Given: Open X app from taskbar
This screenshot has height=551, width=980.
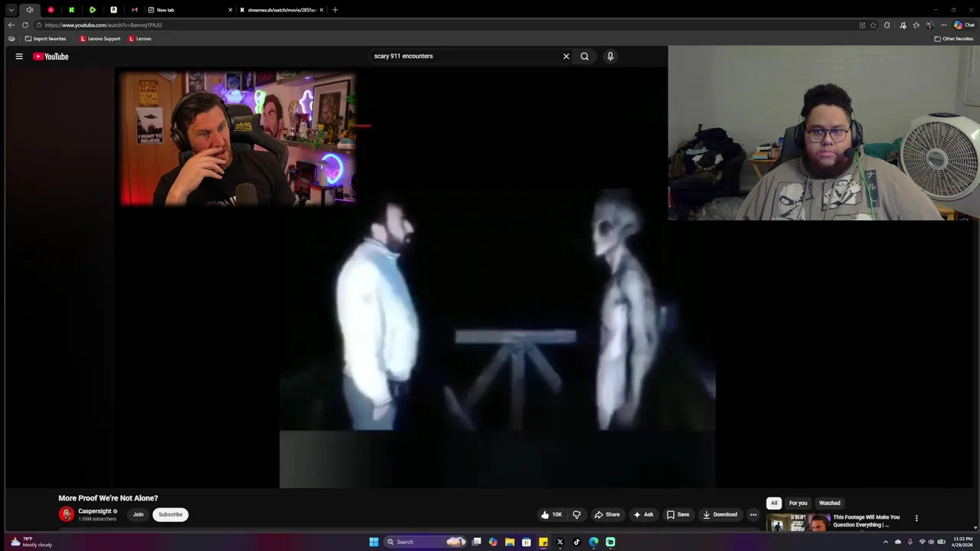Looking at the screenshot, I should coord(560,542).
